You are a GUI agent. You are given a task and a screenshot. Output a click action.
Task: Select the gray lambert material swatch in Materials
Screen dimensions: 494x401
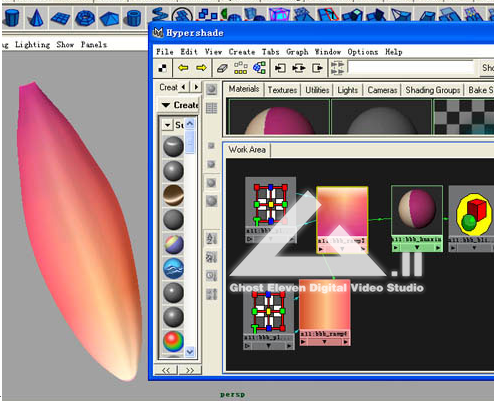[381, 117]
